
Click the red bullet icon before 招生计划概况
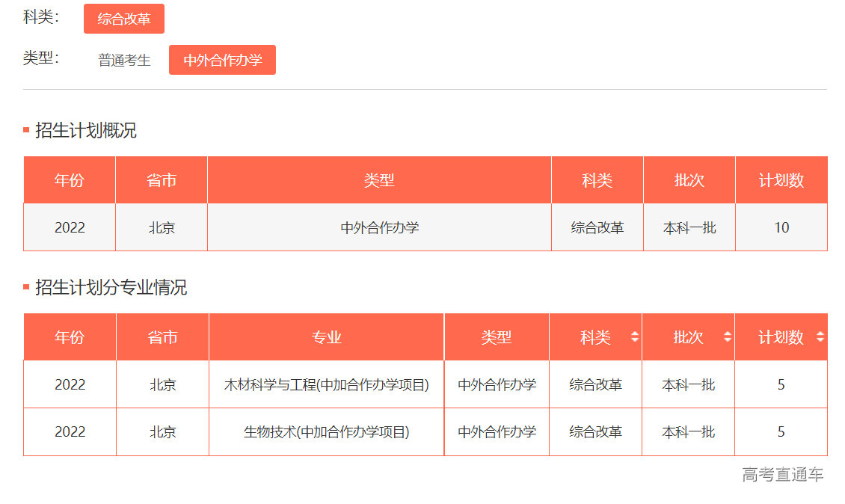[27, 129]
